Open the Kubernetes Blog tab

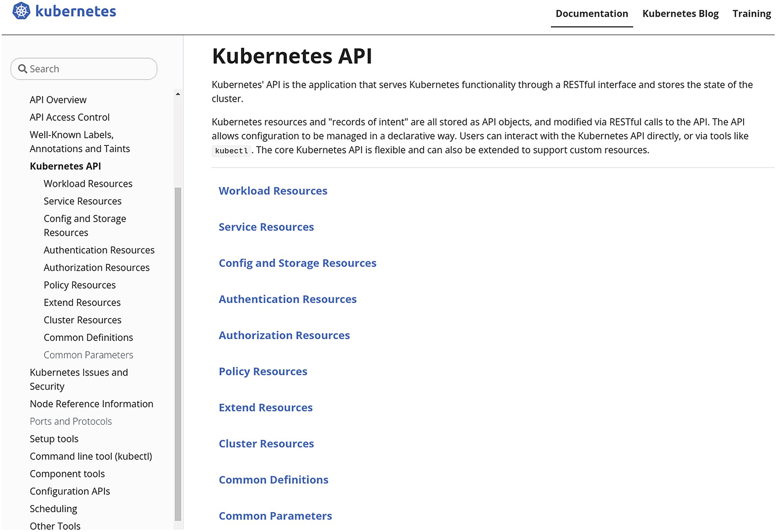(680, 14)
